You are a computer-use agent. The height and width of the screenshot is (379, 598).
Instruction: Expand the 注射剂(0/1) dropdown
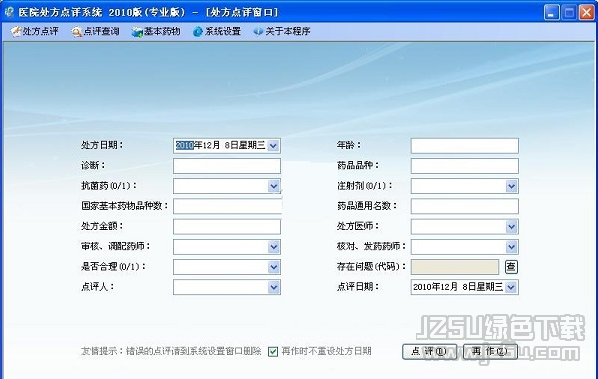click(511, 186)
